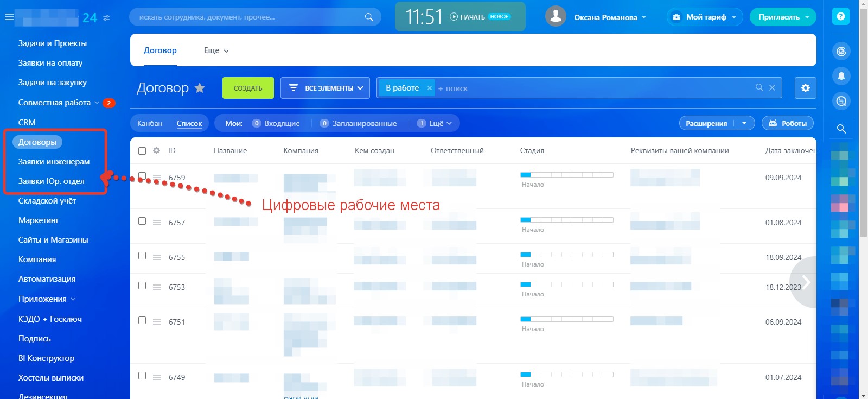868x399 pixels.
Task: Click the help question mark icon
Action: pos(840,17)
